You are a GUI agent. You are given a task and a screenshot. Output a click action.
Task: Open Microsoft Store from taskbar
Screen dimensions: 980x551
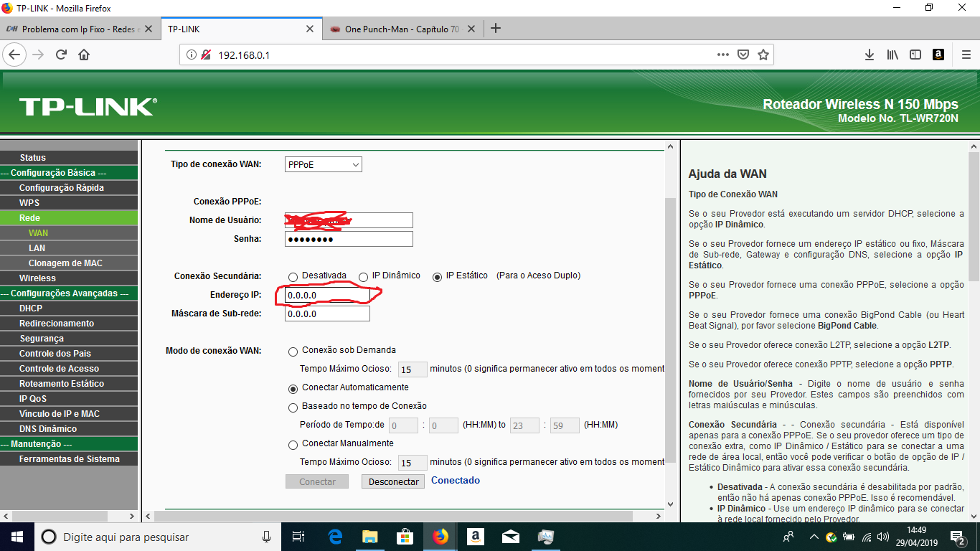[405, 537]
